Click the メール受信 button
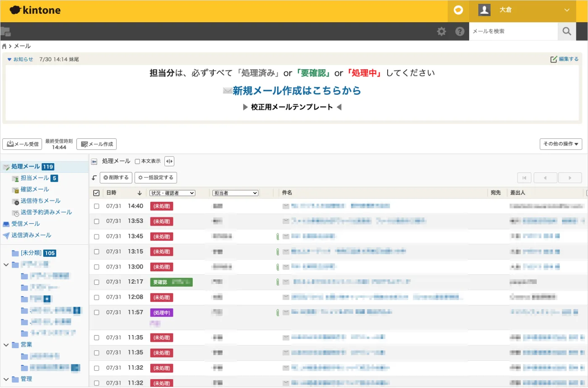 coord(22,144)
